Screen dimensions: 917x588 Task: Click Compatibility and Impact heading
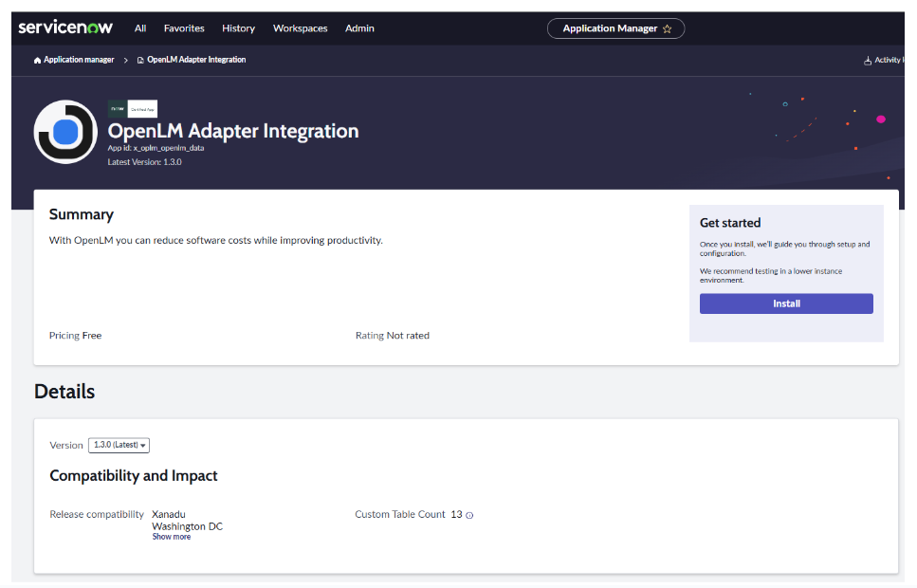(134, 476)
